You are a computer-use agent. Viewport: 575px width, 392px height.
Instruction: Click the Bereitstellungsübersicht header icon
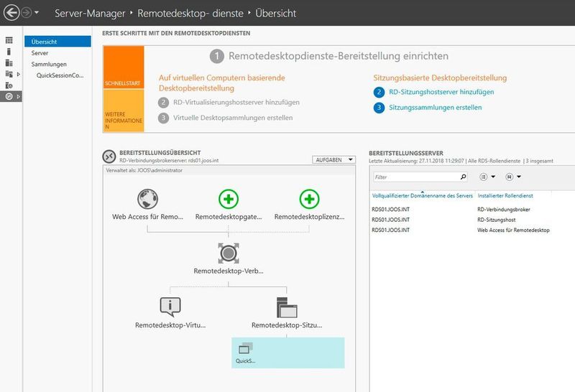[x=109, y=157]
